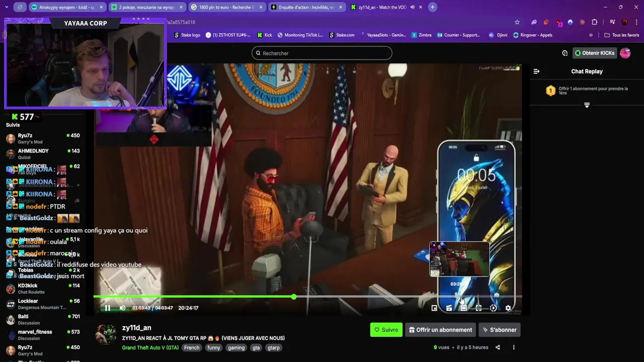Viewport: 644px width, 362px height.
Task: Open the tab search dropdown arrow
Action: pyautogui.click(x=7, y=7)
